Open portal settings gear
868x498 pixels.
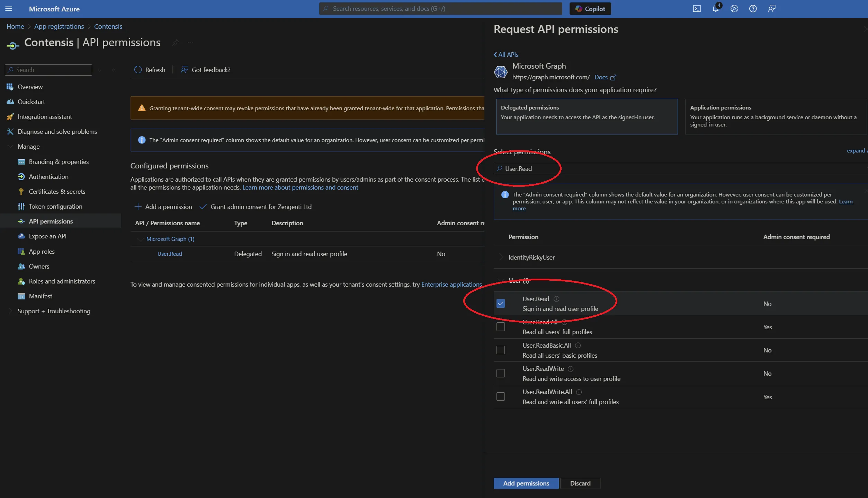(734, 9)
